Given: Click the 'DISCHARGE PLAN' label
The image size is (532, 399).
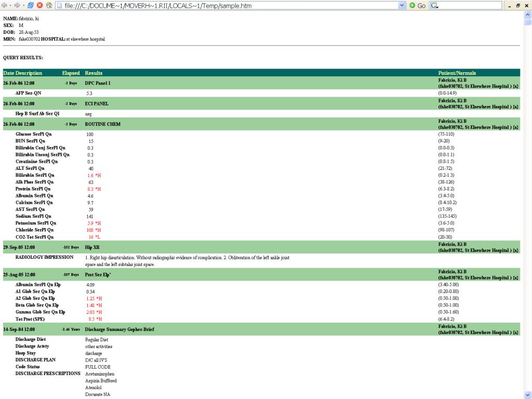Looking at the screenshot, I should coord(35,360).
